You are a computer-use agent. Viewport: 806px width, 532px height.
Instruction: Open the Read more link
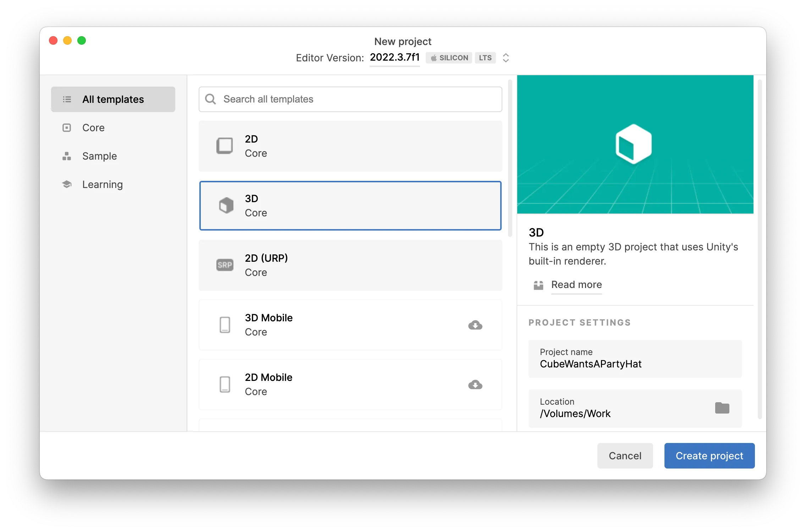(x=576, y=285)
